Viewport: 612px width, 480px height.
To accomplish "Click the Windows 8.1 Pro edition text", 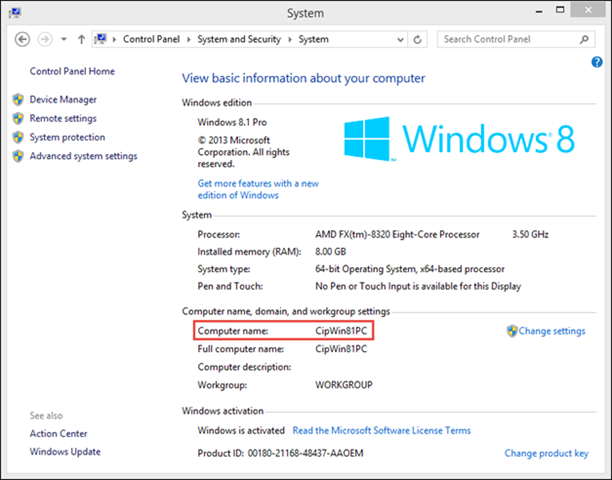I will point(232,122).
